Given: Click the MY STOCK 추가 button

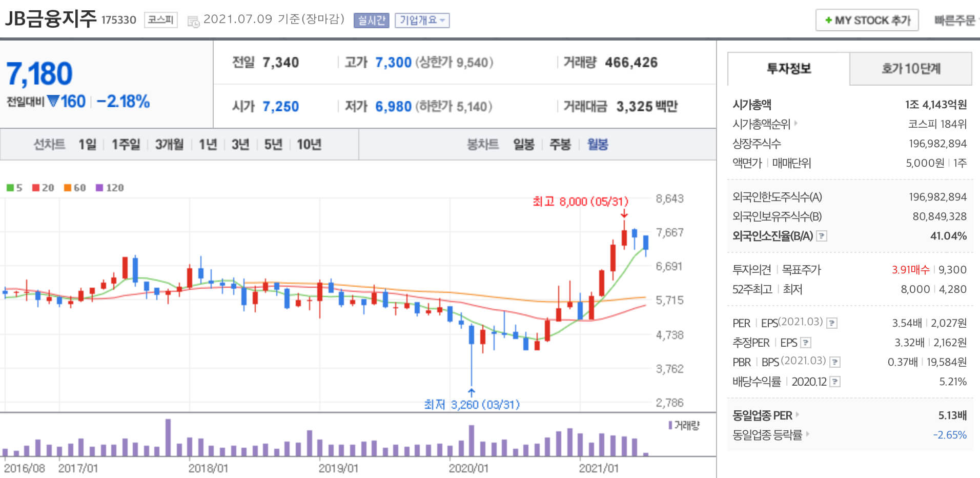Looking at the screenshot, I should (867, 21).
